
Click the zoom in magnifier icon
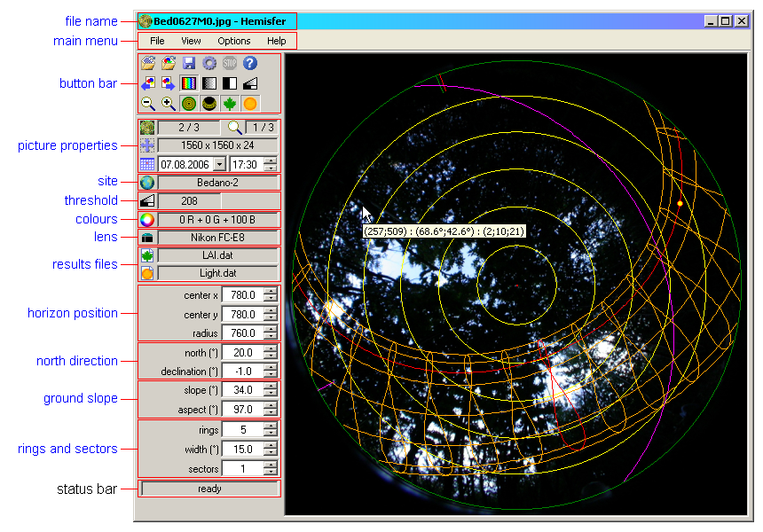[x=169, y=104]
